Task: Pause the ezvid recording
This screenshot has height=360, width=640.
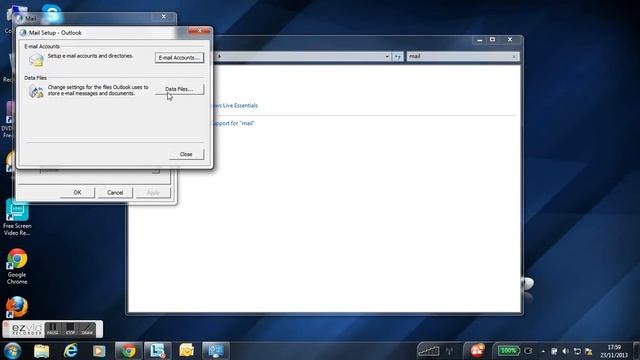Action: tap(52, 329)
